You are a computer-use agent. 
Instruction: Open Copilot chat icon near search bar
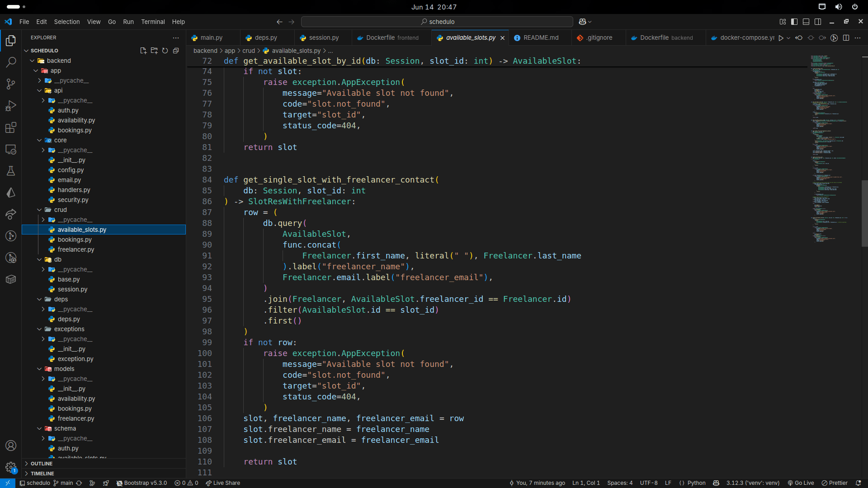pos(582,22)
